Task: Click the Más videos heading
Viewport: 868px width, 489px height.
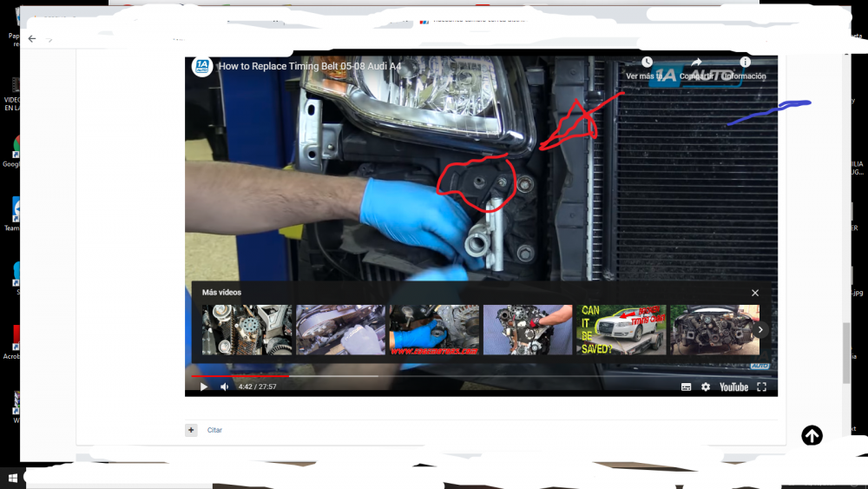Action: [221, 293]
